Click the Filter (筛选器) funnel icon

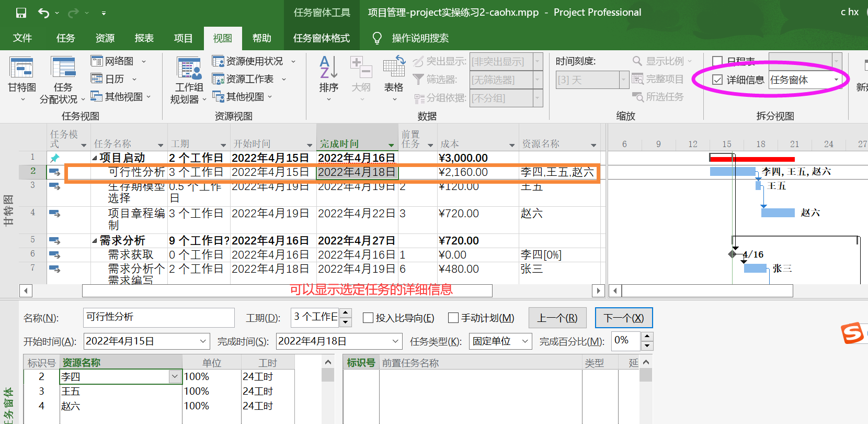418,80
